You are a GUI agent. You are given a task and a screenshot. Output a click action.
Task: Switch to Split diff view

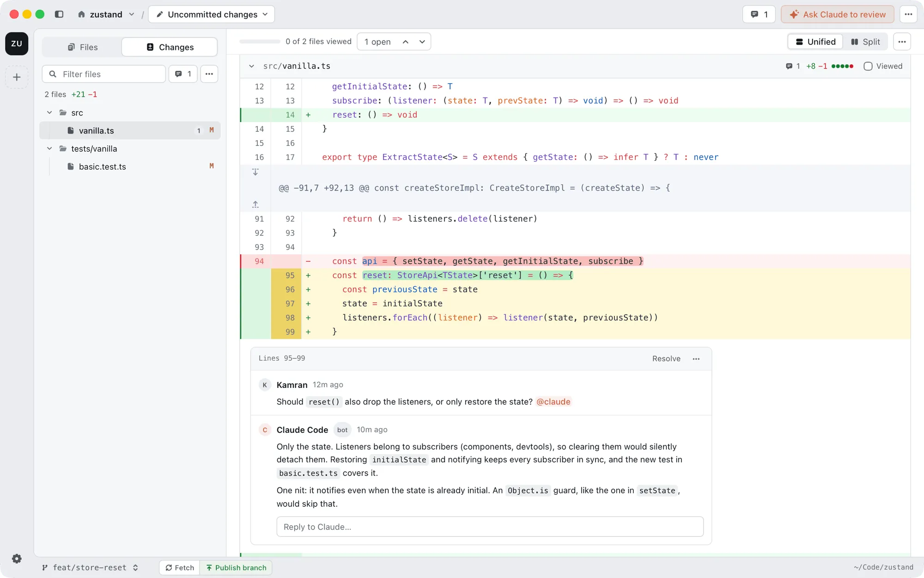[865, 42]
